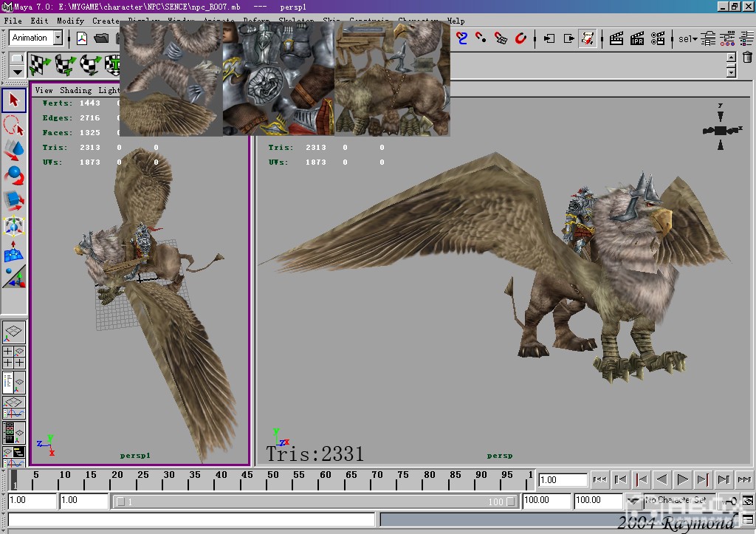Open the Modify menu
The width and height of the screenshot is (756, 534).
point(70,21)
